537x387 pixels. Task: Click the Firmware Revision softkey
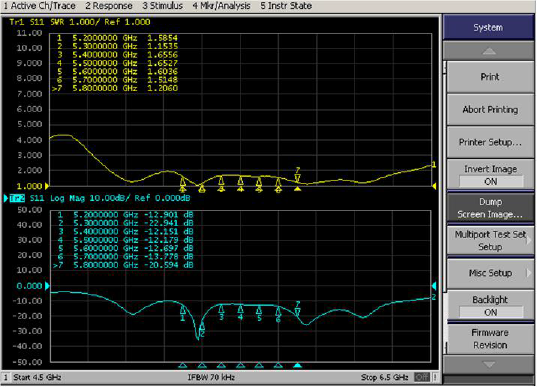[490, 338]
